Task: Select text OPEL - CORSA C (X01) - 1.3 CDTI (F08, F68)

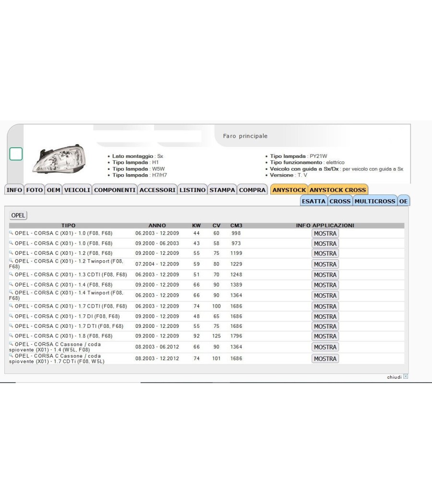Action: click(x=71, y=275)
